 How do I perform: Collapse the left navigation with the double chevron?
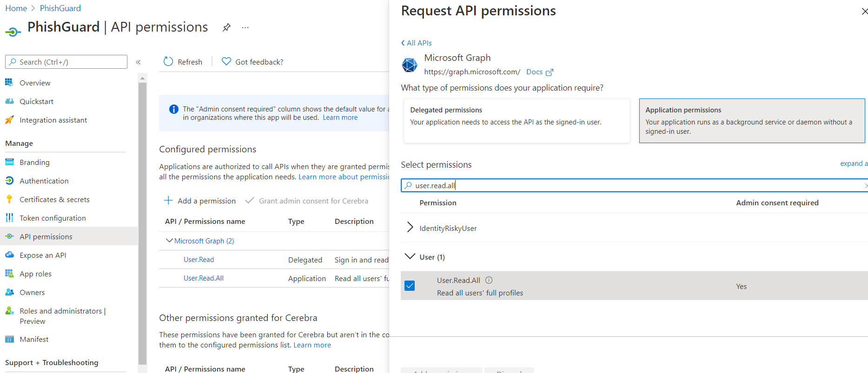click(138, 62)
